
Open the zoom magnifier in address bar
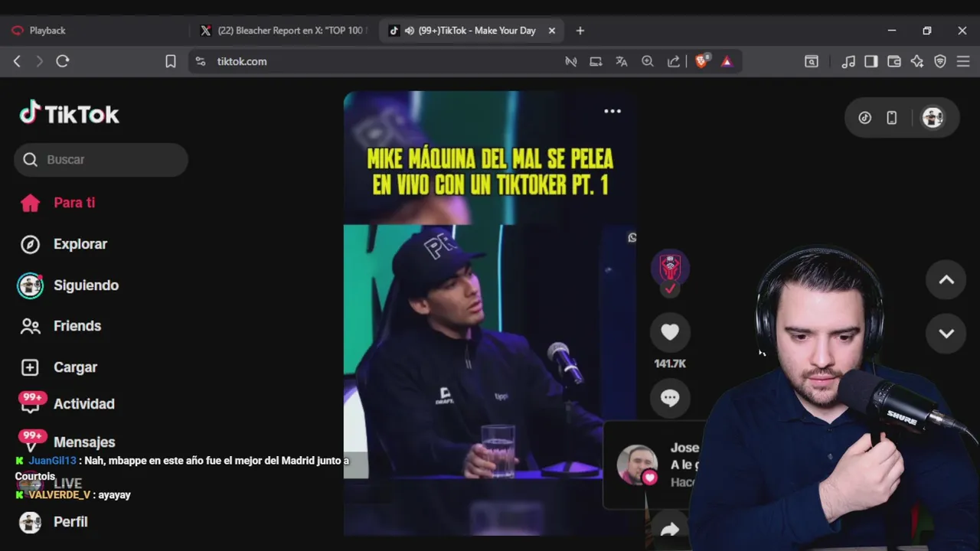648,61
